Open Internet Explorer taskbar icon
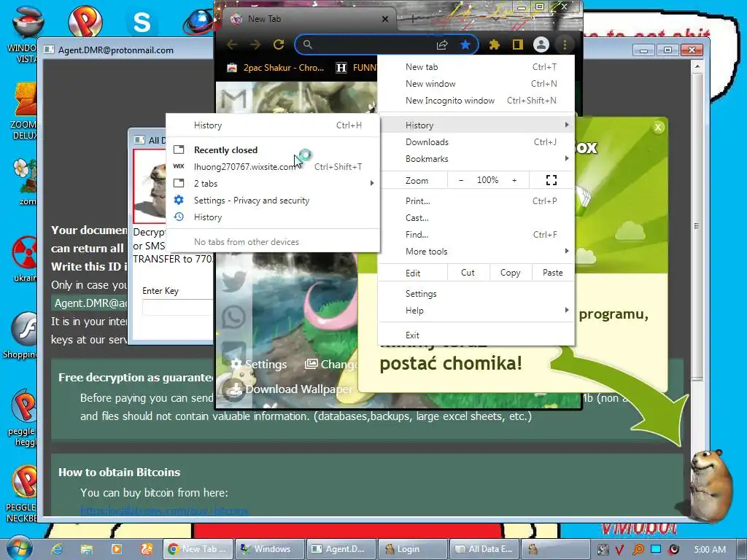The height and width of the screenshot is (560, 747). pyautogui.click(x=57, y=549)
